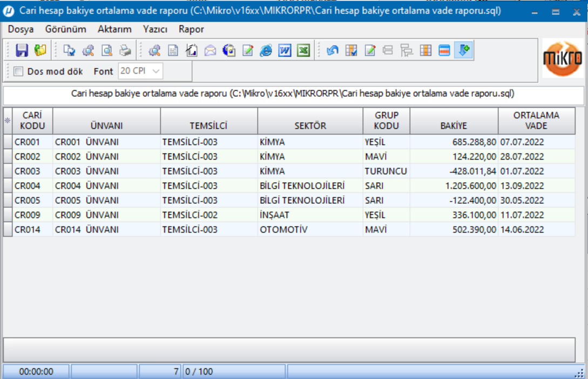
Task: Send report via envelope mail icon
Action: click(210, 51)
